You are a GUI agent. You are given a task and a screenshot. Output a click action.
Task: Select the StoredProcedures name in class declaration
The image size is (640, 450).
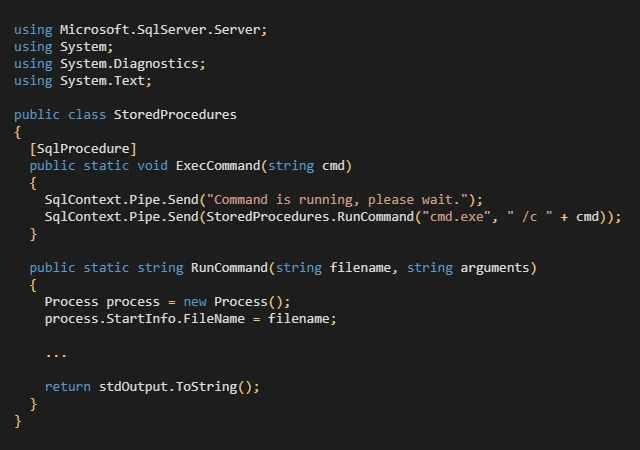pyautogui.click(x=175, y=114)
